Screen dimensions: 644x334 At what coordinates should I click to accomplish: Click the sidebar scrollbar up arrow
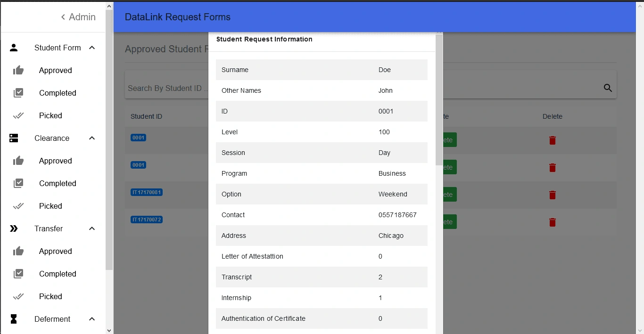(x=109, y=6)
